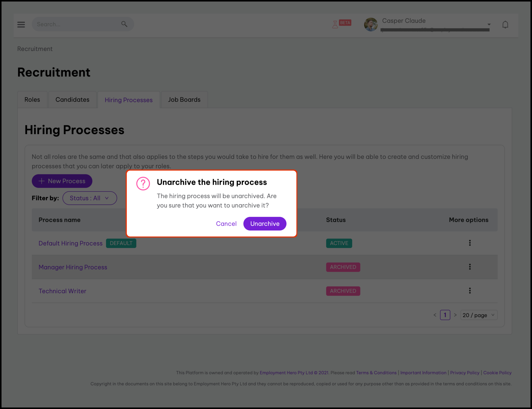Go to next page arrow in pagination
532x409 pixels.
pyautogui.click(x=455, y=315)
